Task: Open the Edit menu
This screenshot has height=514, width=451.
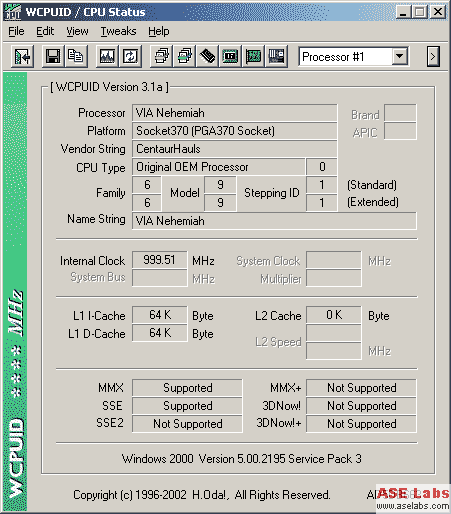Action: point(45,31)
